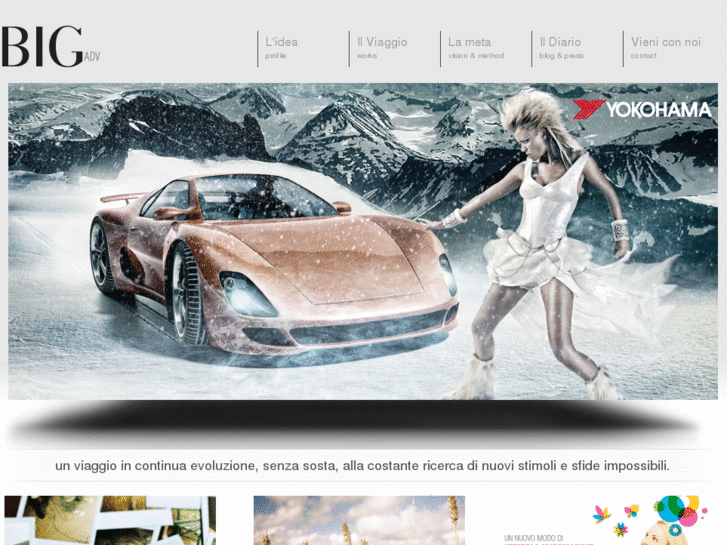The height and width of the screenshot is (545, 727).
Task: Click the BIG ADV logo
Action: point(50,47)
